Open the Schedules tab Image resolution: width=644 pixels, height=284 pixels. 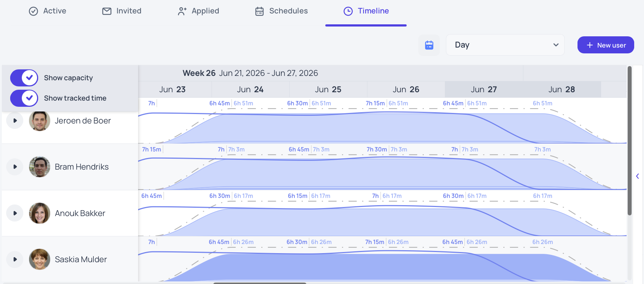281,11
